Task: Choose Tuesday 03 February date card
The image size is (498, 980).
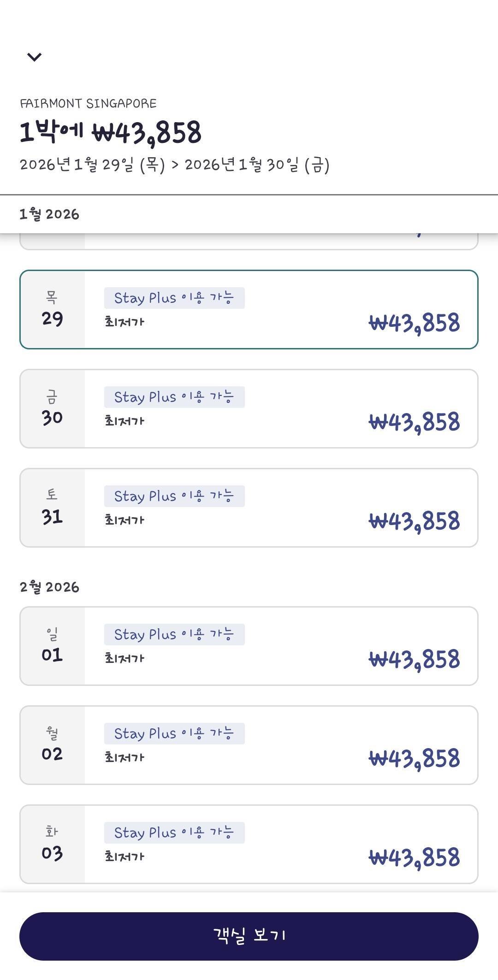Action: [249, 844]
